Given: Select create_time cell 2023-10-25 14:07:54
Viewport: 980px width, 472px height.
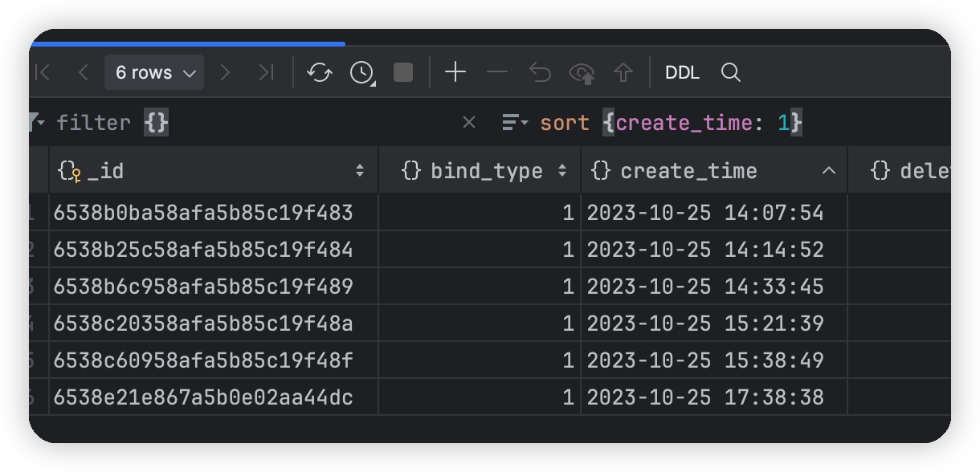Looking at the screenshot, I should pos(714,213).
